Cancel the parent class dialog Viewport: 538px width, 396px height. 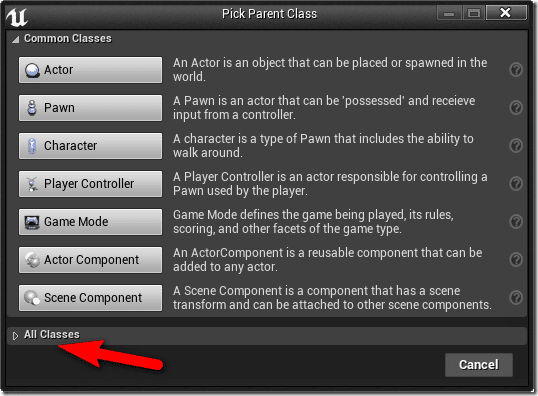(479, 365)
